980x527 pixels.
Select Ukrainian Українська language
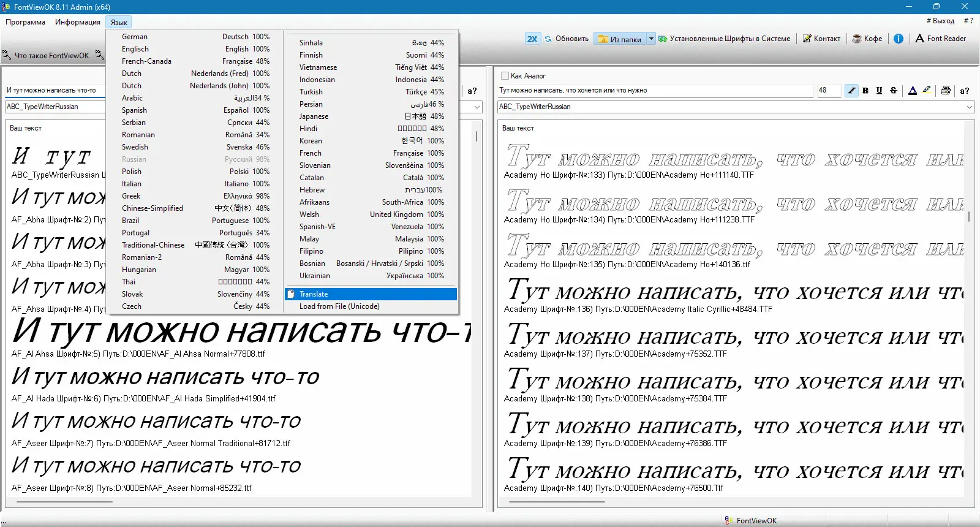[371, 276]
